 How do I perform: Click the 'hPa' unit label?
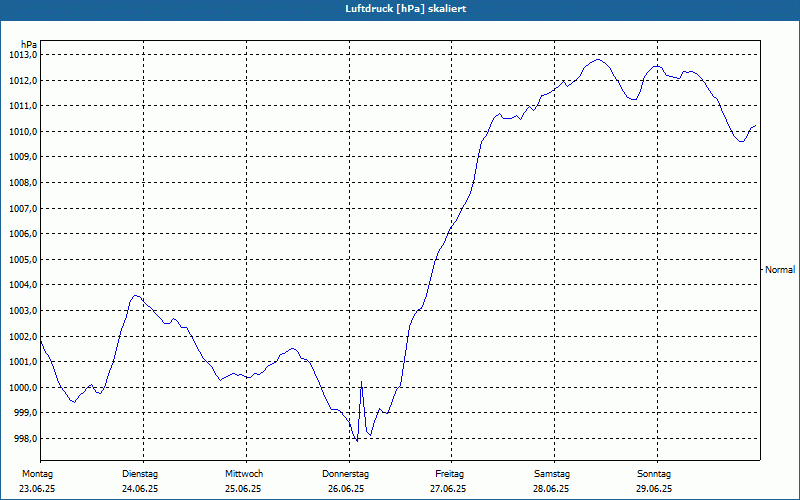(29, 44)
